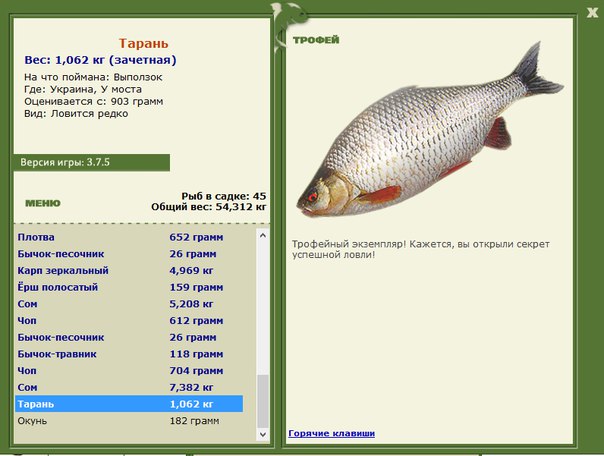Select the Сом 5,208 кг row
Image resolution: width=604 pixels, height=456 pixels.
point(129,304)
